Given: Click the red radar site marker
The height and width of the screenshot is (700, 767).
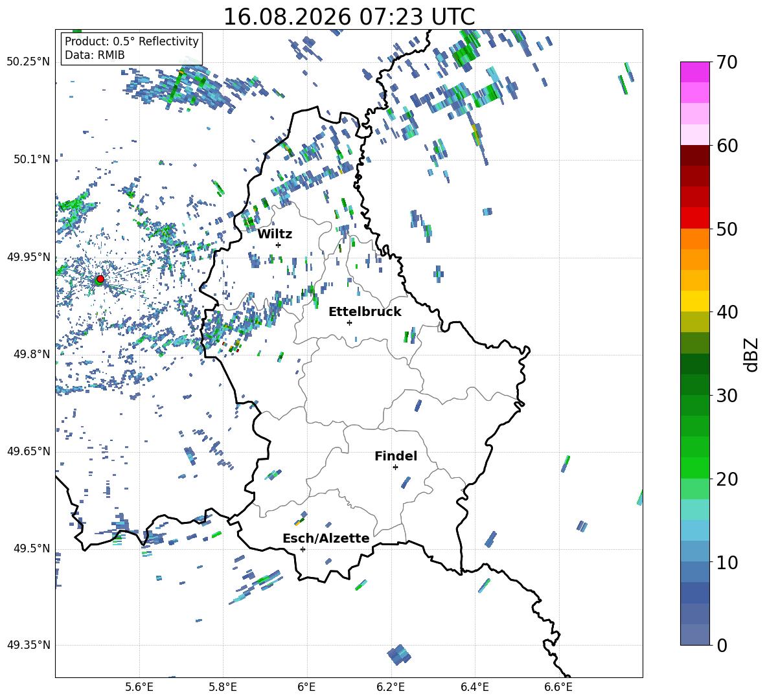Looking at the screenshot, I should pos(100,278).
